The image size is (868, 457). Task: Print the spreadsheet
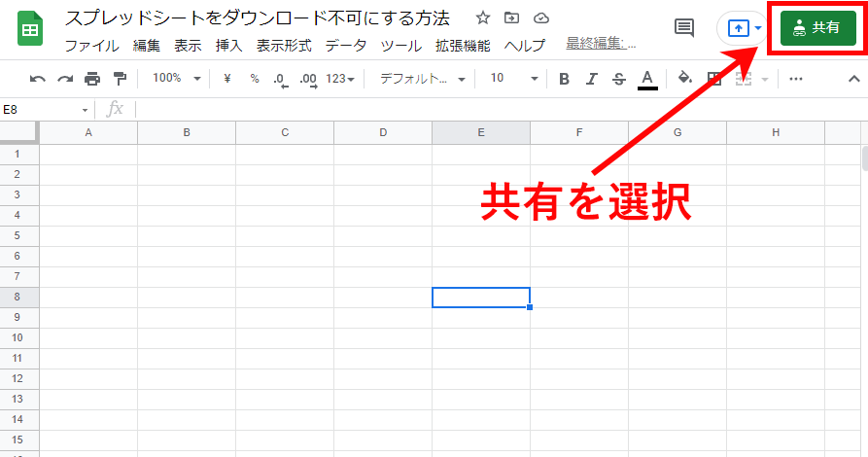pos(92,79)
